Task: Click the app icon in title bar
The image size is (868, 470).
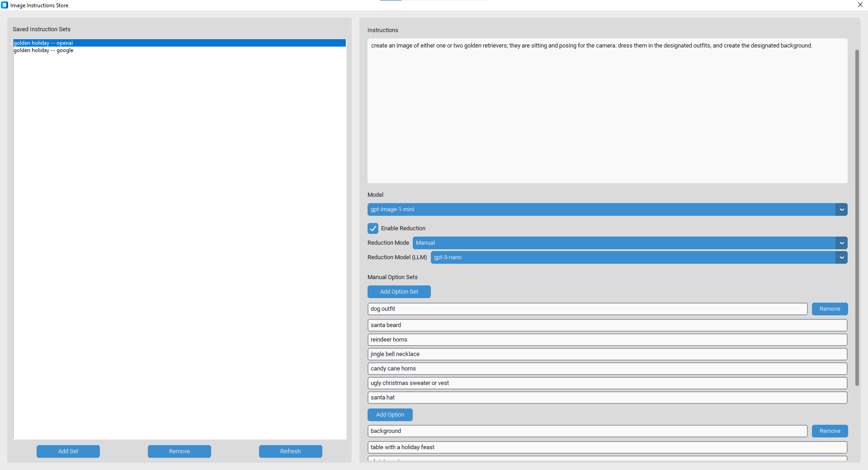Action: coord(5,5)
